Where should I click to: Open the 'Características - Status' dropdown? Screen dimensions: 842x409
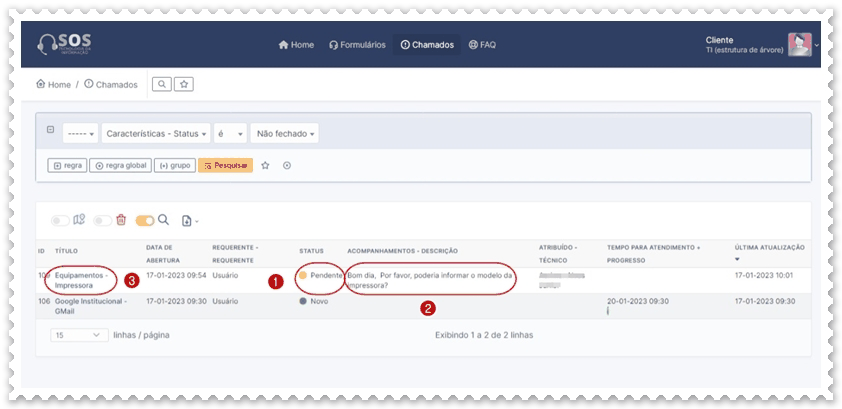coord(156,133)
